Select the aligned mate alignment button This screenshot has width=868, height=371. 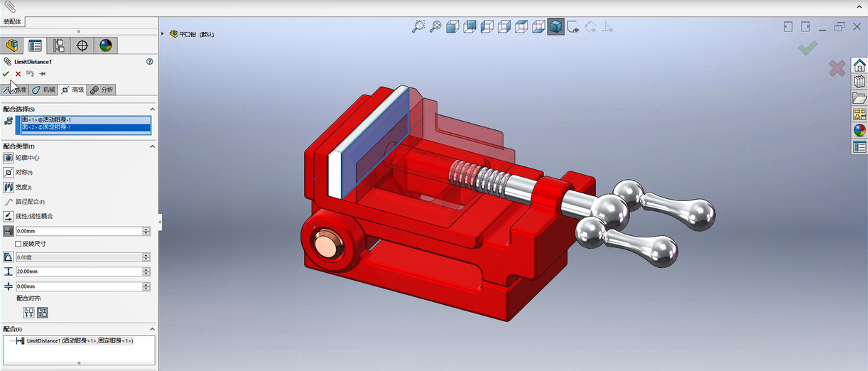(29, 313)
